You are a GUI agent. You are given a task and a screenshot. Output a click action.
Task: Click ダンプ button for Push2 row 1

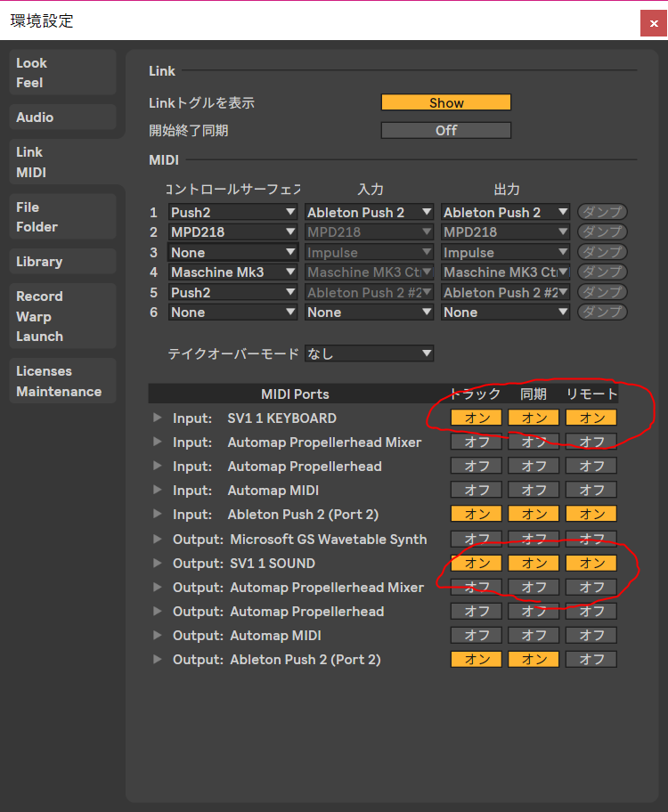[x=602, y=213]
